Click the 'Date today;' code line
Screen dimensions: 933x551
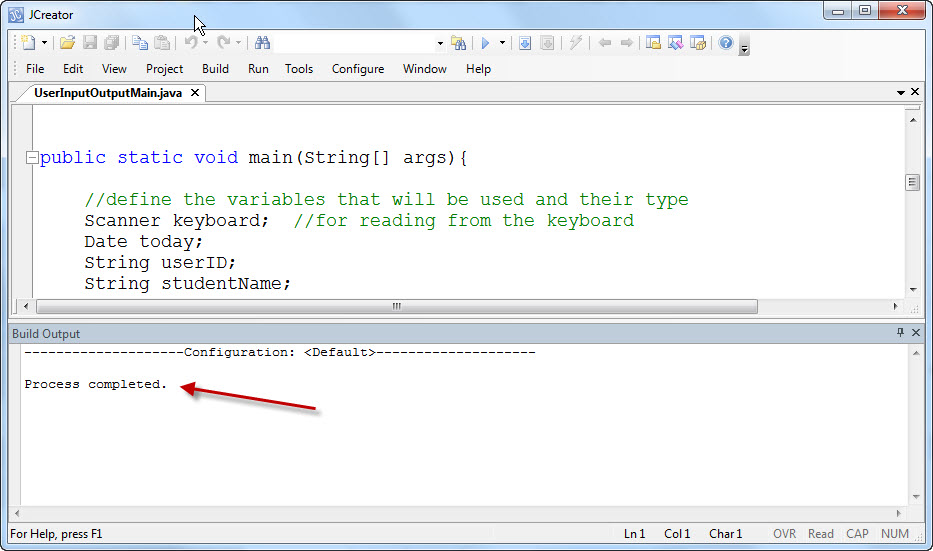[x=143, y=242]
